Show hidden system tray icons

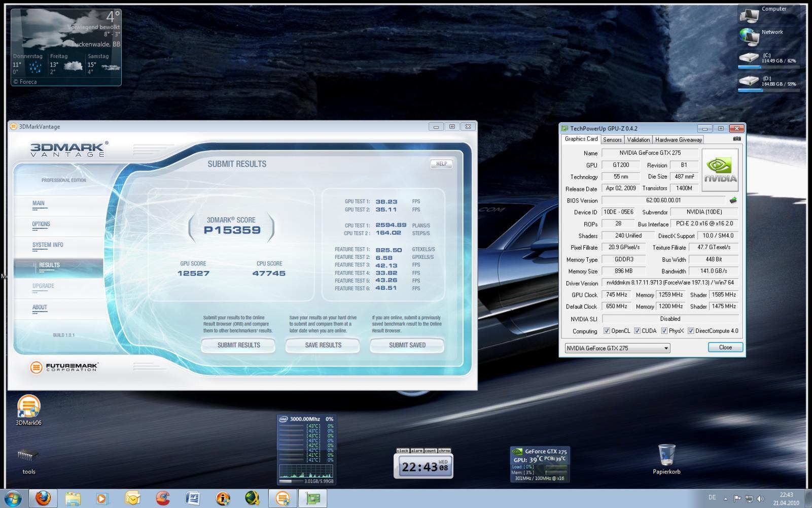(x=725, y=499)
